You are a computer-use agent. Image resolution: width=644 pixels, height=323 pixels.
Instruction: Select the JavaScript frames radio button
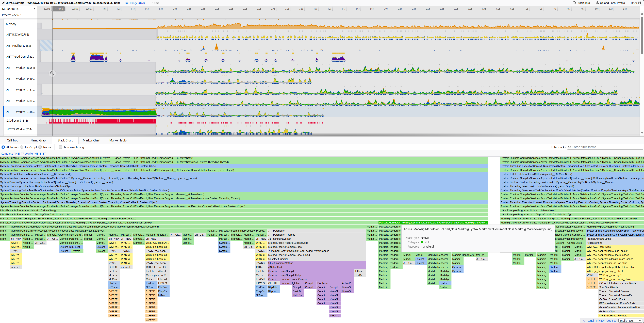pos(22,147)
